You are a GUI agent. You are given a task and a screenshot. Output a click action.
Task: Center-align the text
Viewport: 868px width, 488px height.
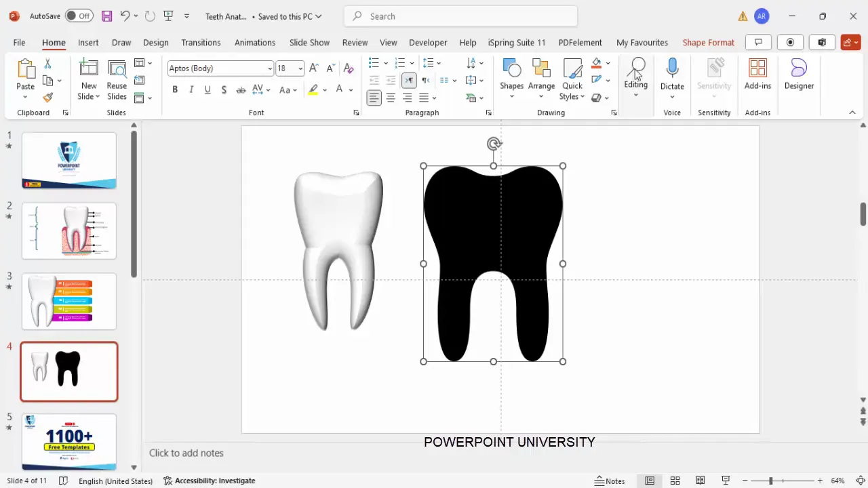click(391, 98)
